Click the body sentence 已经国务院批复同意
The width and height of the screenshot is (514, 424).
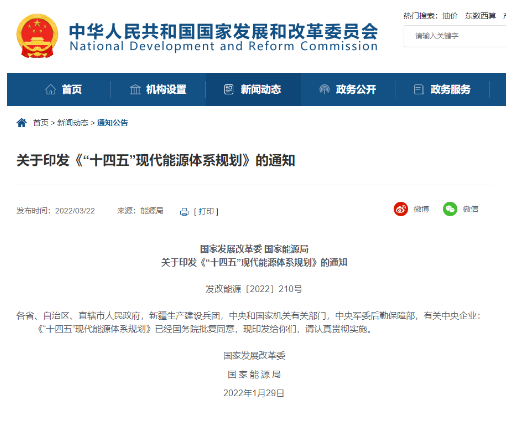(195, 329)
